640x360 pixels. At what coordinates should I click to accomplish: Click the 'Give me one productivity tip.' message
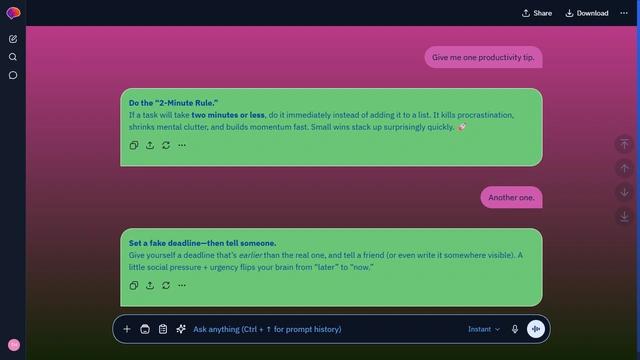483,57
